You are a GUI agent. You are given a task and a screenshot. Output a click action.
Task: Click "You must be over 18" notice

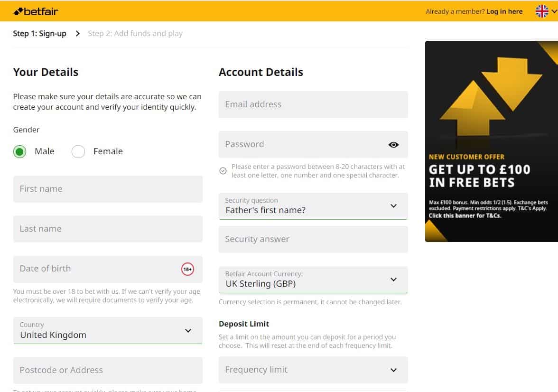click(x=107, y=296)
